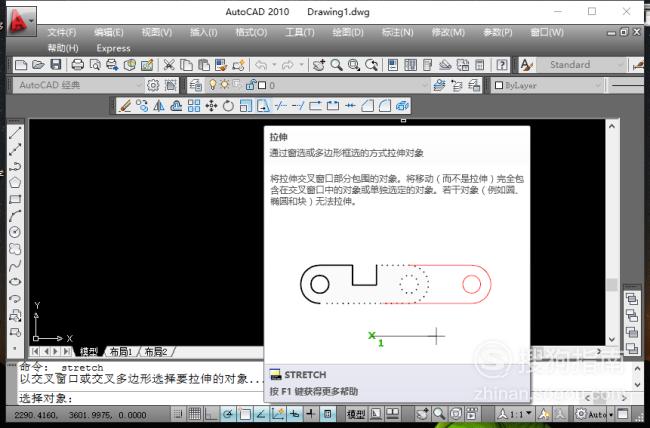Click the first-tab navigation arrow near layout tabs

point(35,352)
